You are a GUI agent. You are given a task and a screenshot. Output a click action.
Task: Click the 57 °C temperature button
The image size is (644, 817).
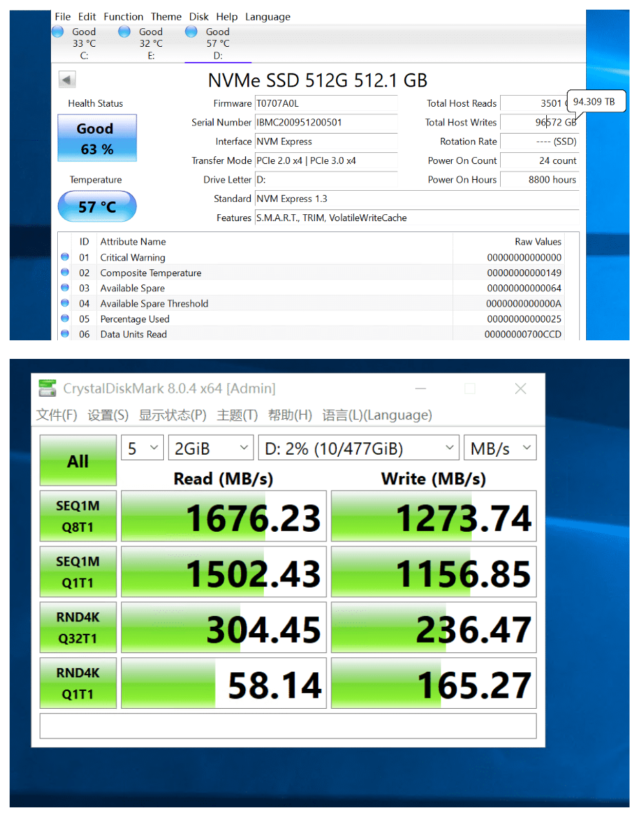pyautogui.click(x=97, y=207)
